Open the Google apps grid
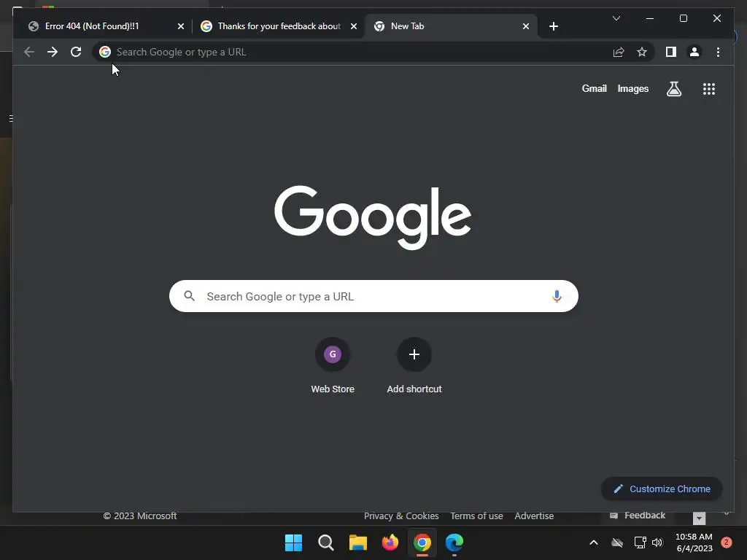This screenshot has width=747, height=560. 709,89
